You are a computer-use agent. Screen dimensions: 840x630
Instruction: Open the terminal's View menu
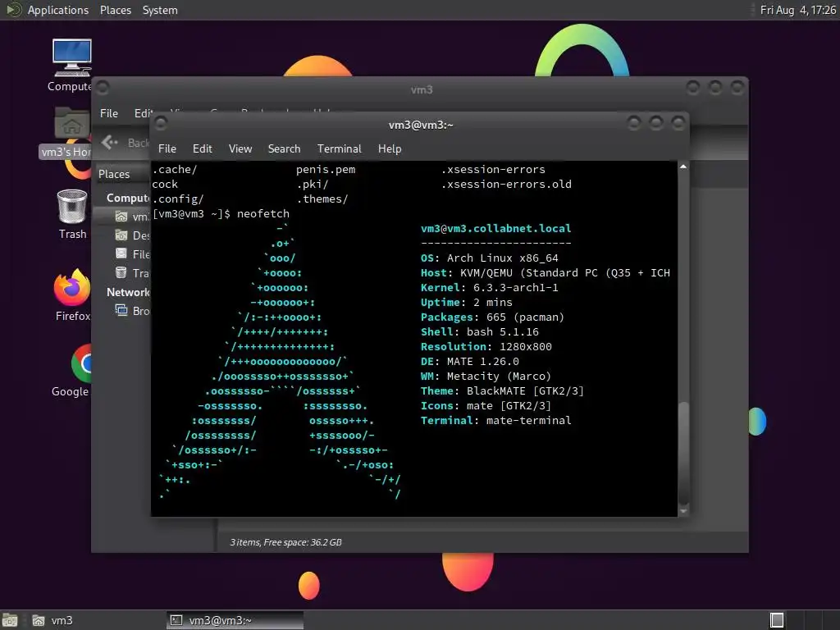[x=240, y=149]
